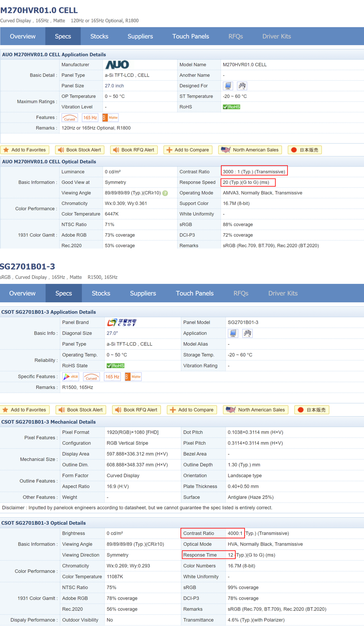The image size is (364, 634).
Task: Click the AUO RoHS badge
Action: (x=231, y=107)
